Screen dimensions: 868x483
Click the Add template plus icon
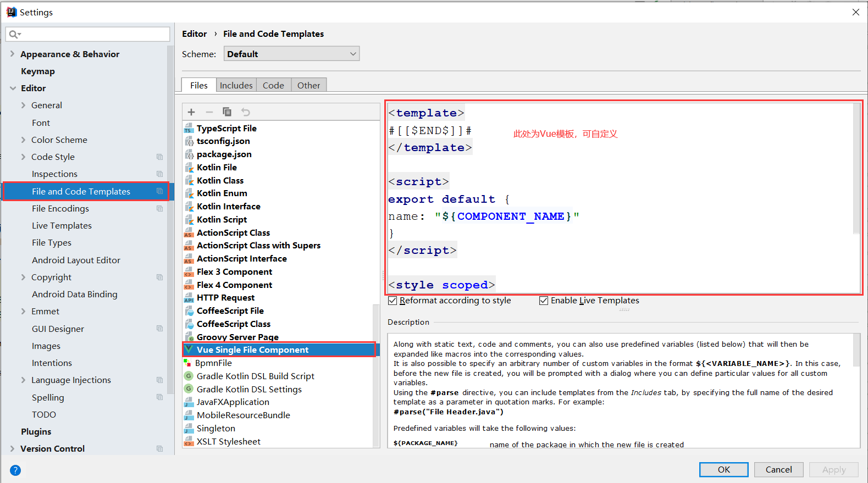pos(191,112)
